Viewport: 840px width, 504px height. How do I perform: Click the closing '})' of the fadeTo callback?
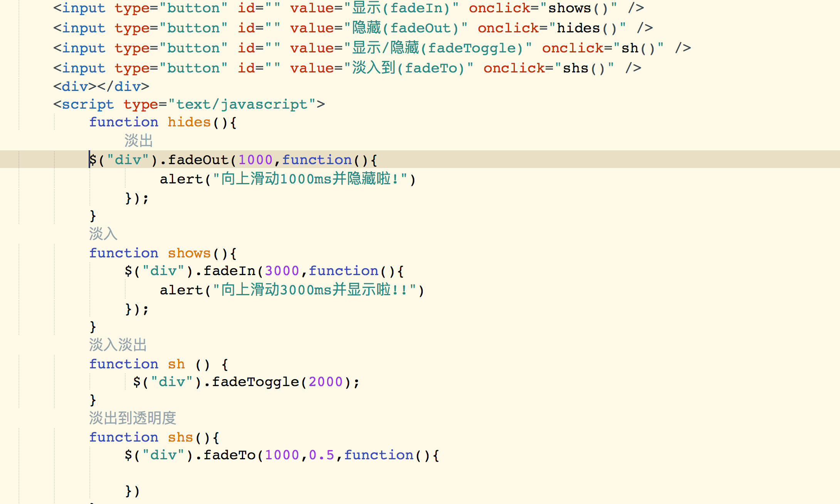pos(133,491)
